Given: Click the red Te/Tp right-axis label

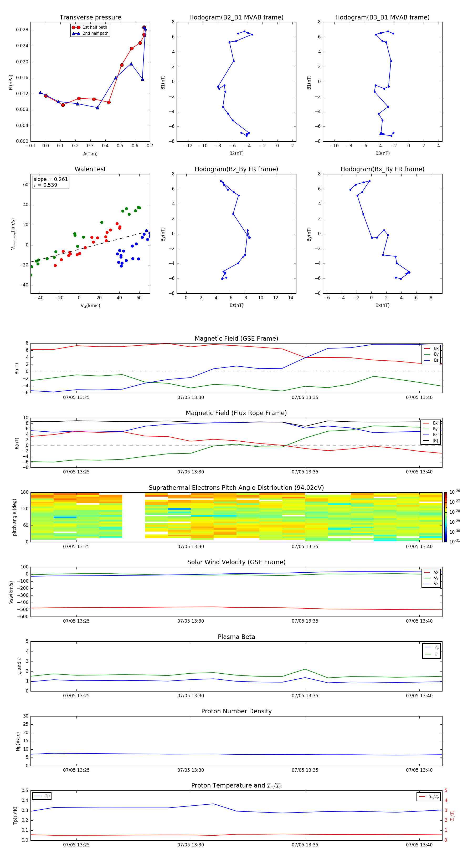Looking at the screenshot, I should [x=452, y=815].
